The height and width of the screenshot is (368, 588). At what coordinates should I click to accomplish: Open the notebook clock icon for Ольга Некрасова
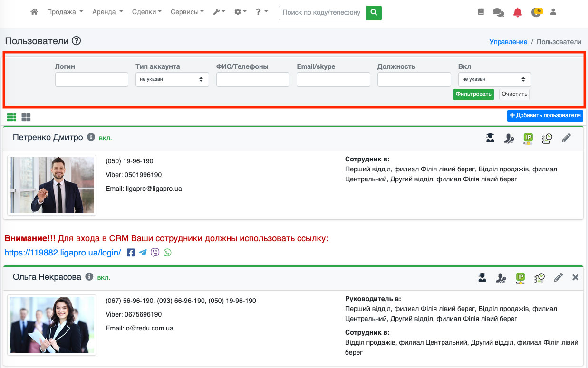[540, 278]
